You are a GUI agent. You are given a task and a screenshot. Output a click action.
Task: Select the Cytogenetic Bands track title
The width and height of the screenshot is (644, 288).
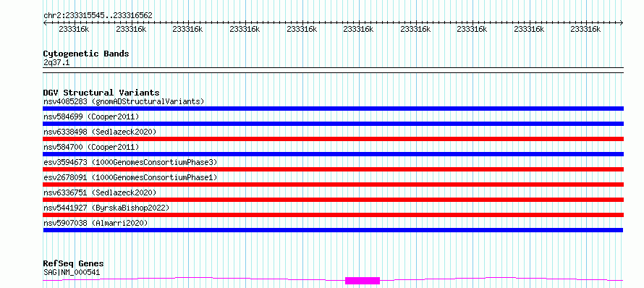[x=86, y=54]
